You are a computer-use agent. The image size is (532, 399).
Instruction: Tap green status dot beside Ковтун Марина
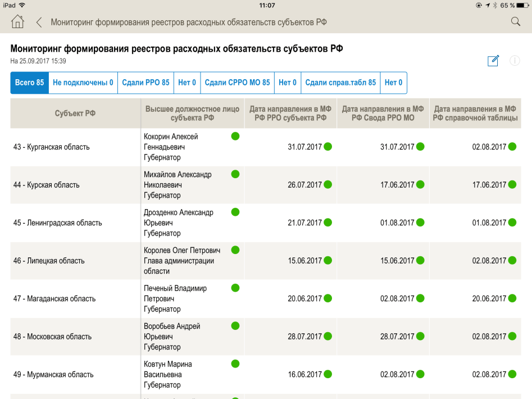point(235,364)
